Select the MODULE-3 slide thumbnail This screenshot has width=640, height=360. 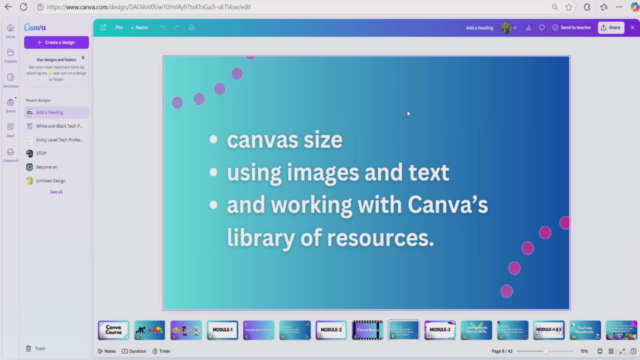pos(440,330)
